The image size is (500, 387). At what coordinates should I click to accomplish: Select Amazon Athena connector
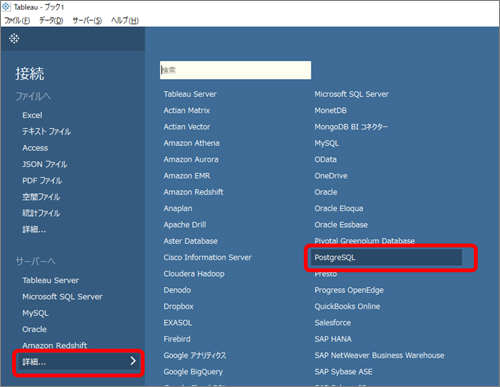tap(191, 143)
